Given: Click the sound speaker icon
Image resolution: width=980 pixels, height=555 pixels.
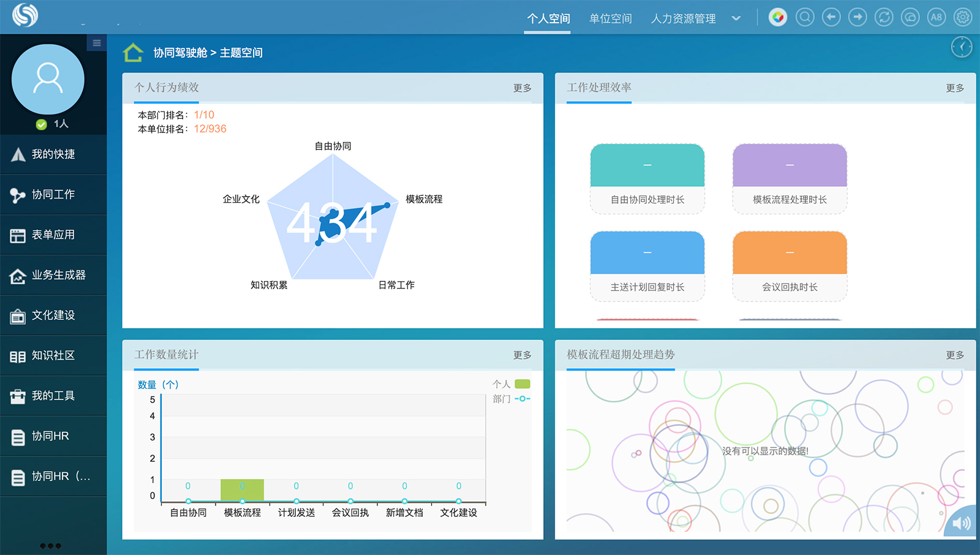Looking at the screenshot, I should (x=962, y=523).
